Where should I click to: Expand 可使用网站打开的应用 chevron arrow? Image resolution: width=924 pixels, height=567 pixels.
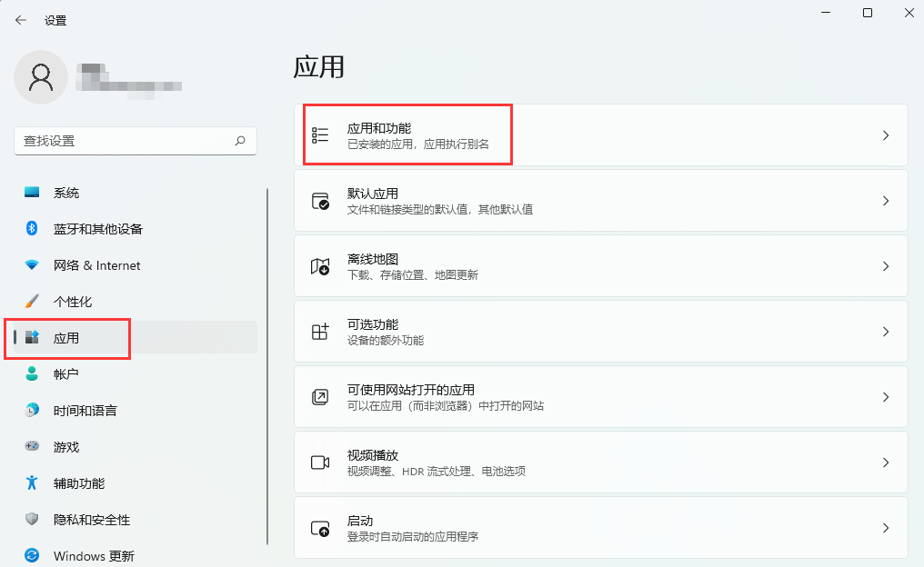[x=886, y=397]
